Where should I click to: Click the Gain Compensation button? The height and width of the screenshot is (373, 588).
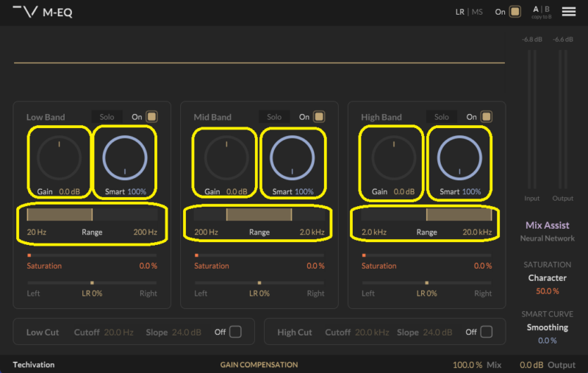tap(259, 365)
